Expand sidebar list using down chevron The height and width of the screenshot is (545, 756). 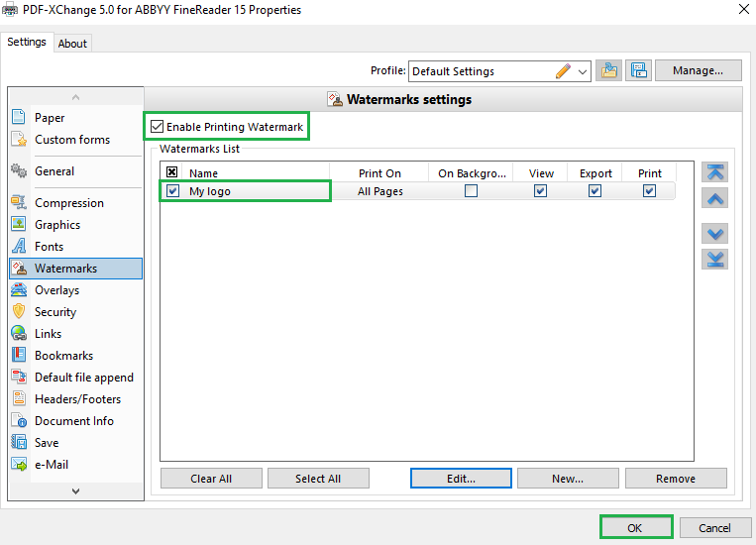(75, 490)
